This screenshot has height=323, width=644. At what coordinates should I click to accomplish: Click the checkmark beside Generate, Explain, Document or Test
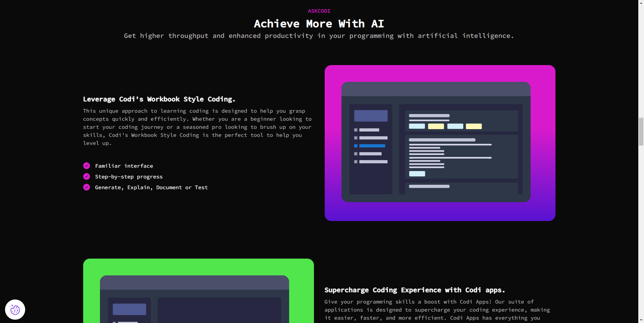[x=87, y=187]
